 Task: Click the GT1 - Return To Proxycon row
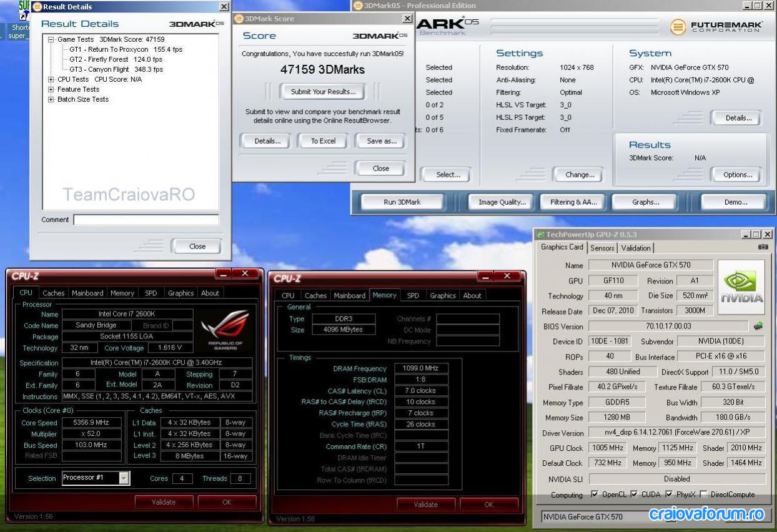tap(126, 49)
